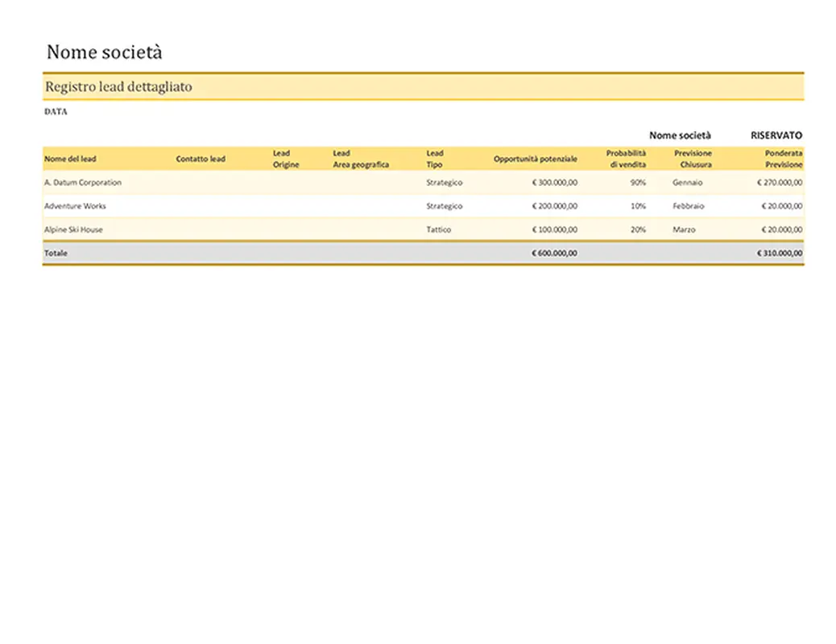The image size is (836, 644).
Task: Click the 'DATA' label
Action: (56, 112)
